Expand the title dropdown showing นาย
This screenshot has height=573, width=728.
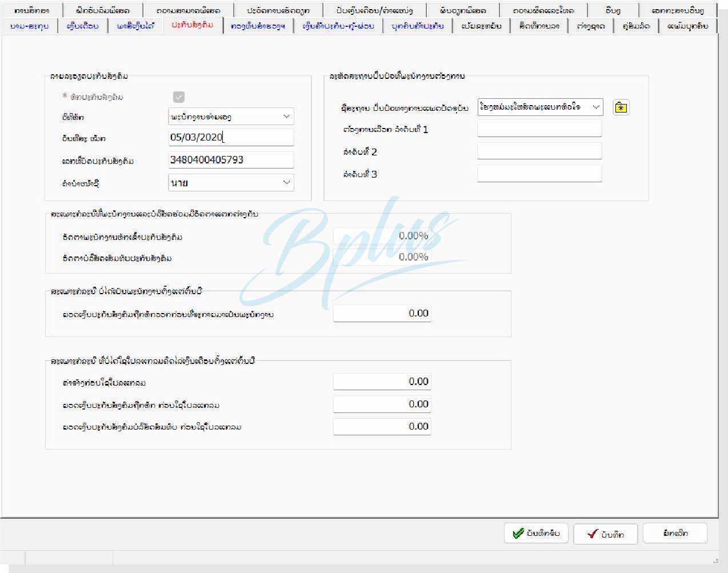tap(231, 183)
